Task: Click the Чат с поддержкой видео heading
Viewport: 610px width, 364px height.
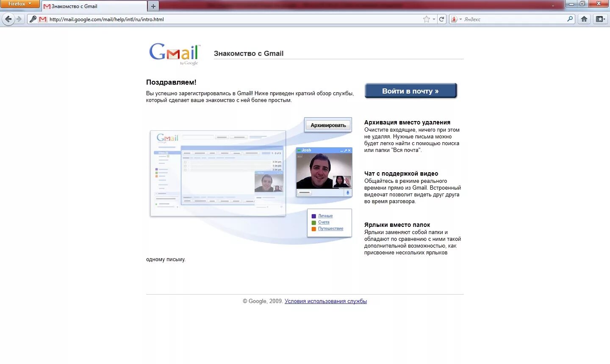Action: [x=401, y=174]
